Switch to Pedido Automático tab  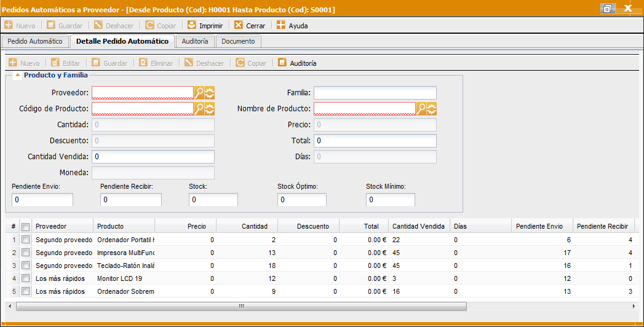35,41
